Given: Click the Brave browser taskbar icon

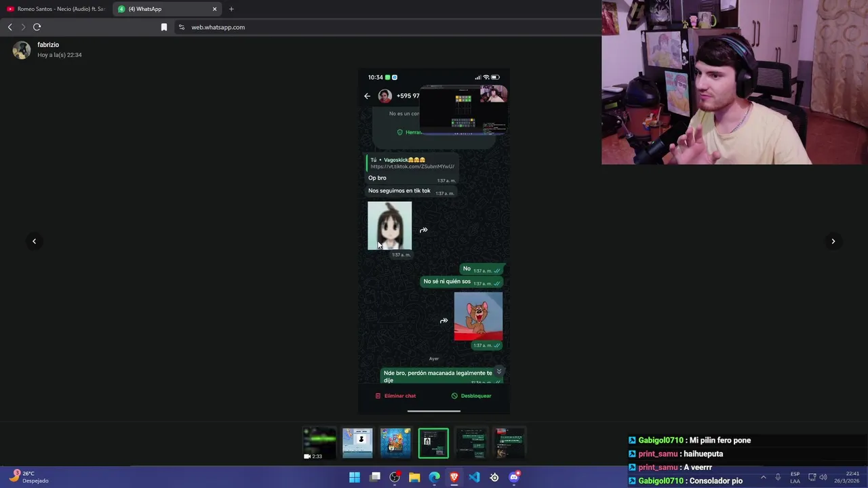Looking at the screenshot, I should click(x=454, y=477).
